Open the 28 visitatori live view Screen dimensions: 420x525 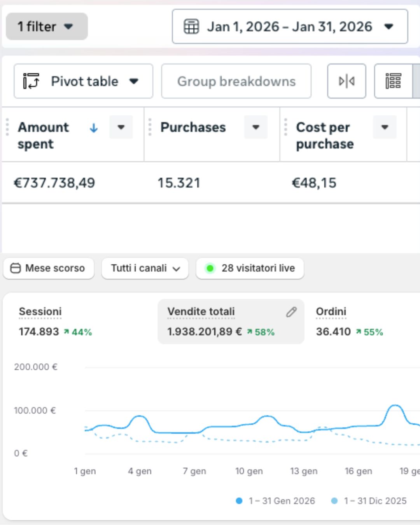tap(250, 268)
